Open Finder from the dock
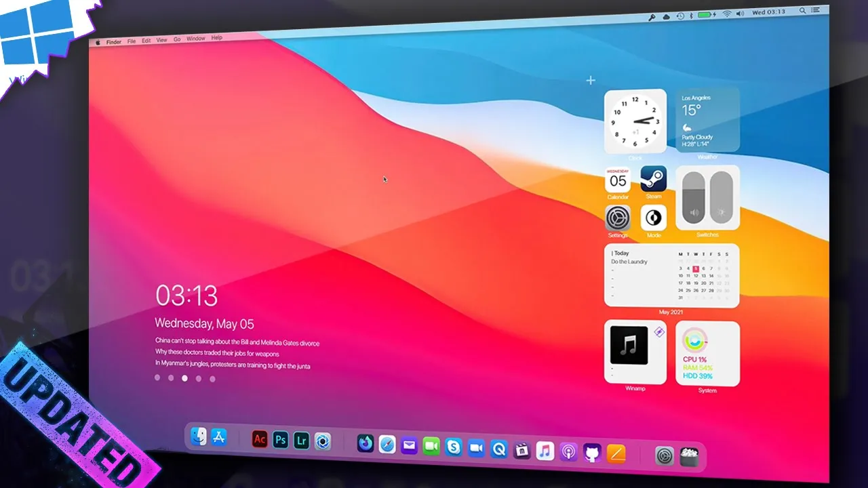The height and width of the screenshot is (488, 868). (x=199, y=436)
